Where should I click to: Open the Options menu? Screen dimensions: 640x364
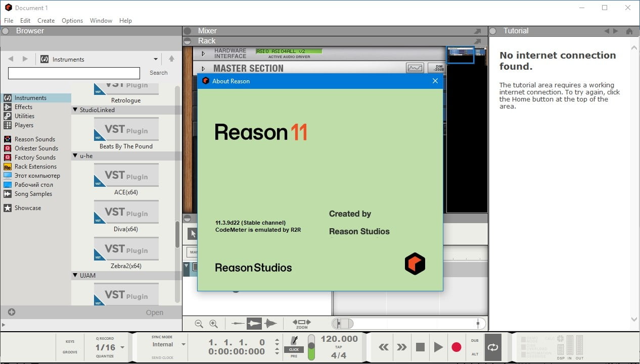click(72, 21)
